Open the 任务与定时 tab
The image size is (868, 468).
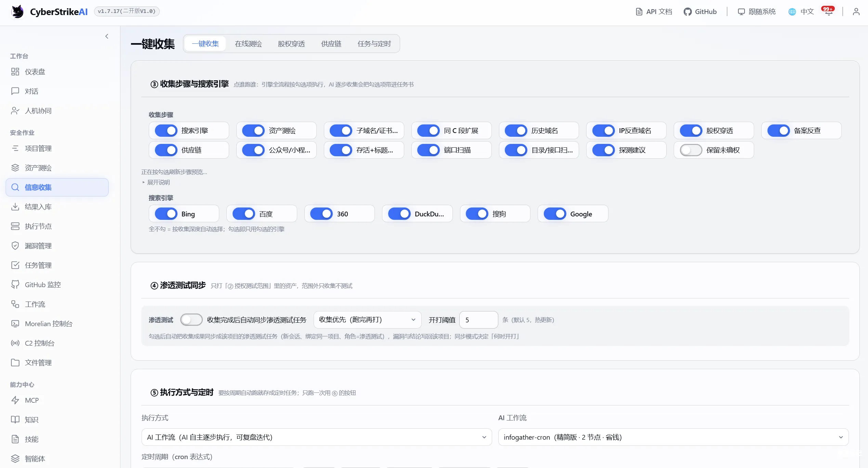tap(374, 44)
